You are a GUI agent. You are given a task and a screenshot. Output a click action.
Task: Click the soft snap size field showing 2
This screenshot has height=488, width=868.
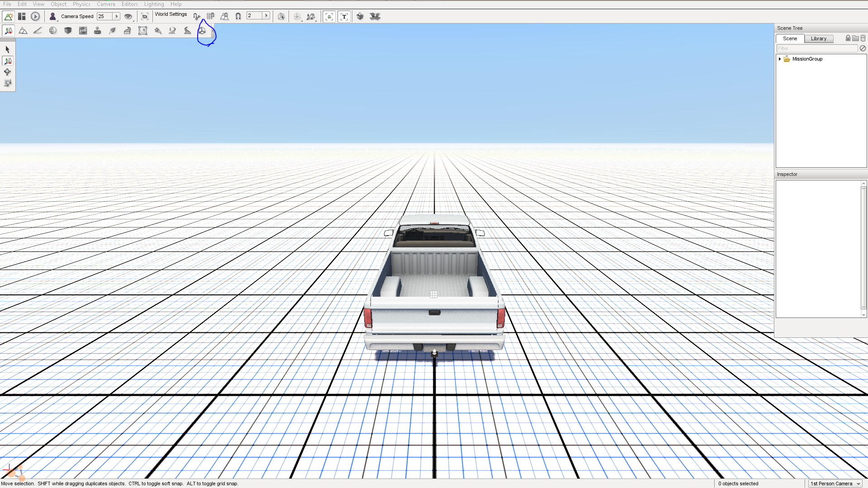point(255,16)
